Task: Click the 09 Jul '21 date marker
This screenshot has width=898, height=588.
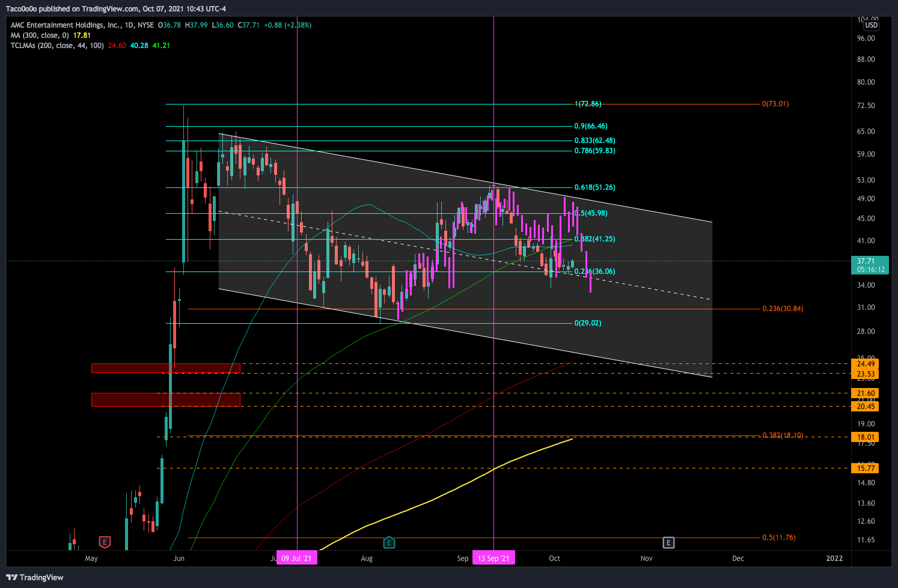Action: pos(296,558)
